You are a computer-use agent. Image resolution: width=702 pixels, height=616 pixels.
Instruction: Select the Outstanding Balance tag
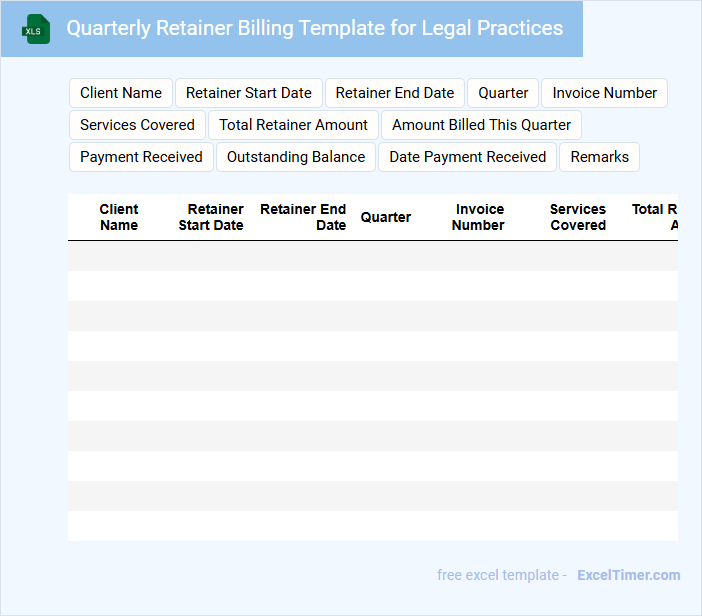pos(296,157)
